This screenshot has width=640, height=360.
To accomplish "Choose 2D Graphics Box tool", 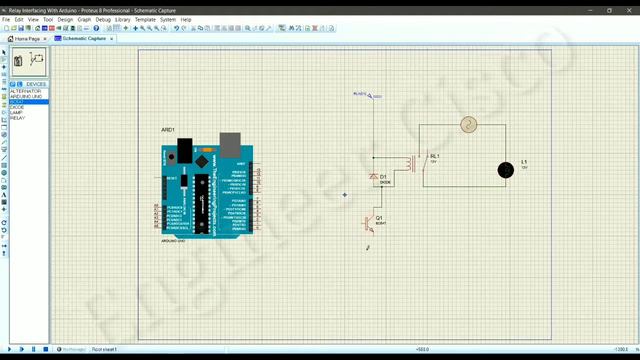I will click(x=4, y=165).
